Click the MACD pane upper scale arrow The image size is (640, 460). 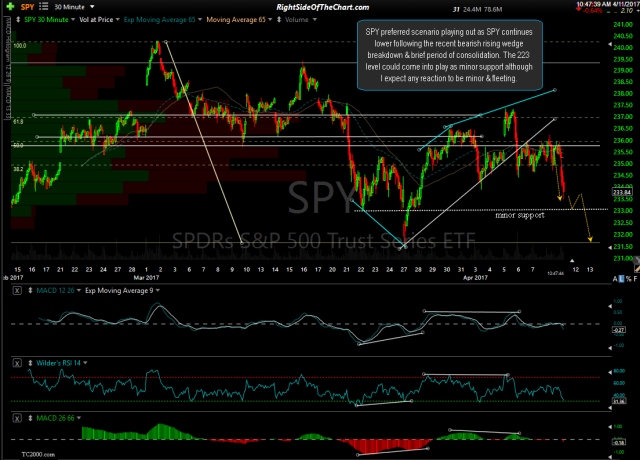tap(610, 306)
